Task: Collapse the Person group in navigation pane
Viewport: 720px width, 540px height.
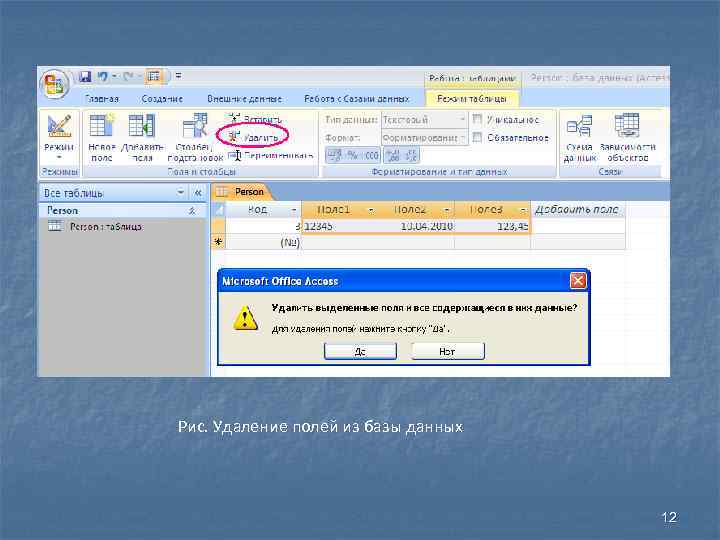Action: 192,211
